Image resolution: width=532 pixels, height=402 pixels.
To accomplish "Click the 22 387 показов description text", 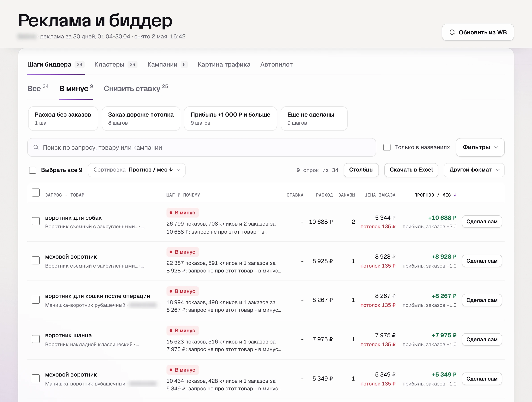I will point(224,267).
